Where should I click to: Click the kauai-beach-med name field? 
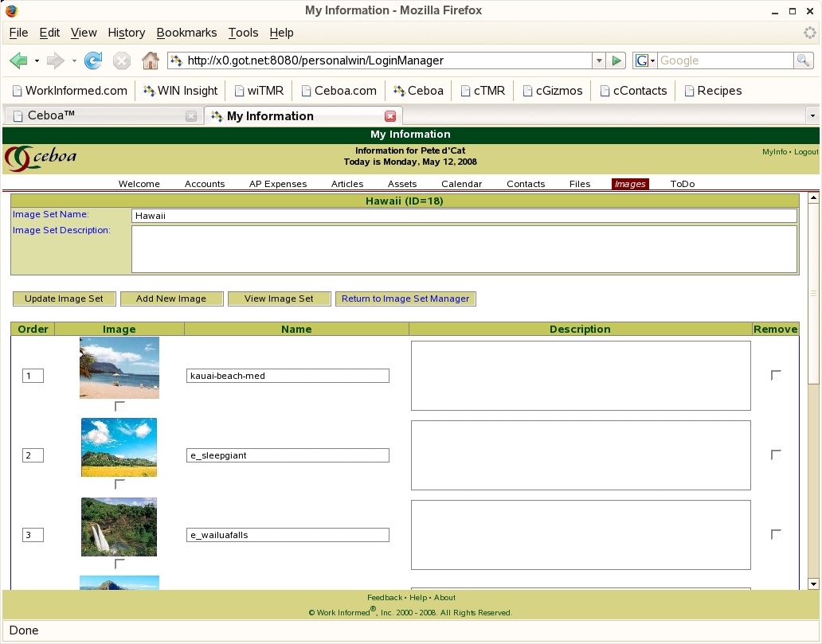point(288,376)
